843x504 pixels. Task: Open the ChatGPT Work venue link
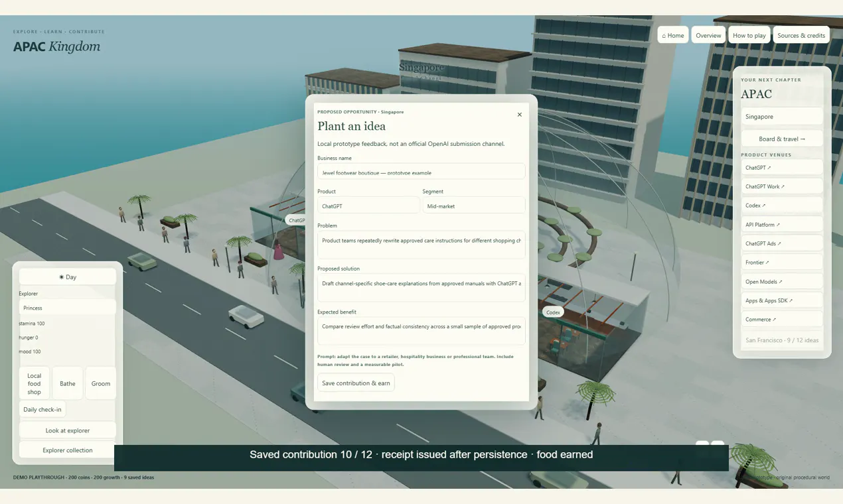(782, 186)
